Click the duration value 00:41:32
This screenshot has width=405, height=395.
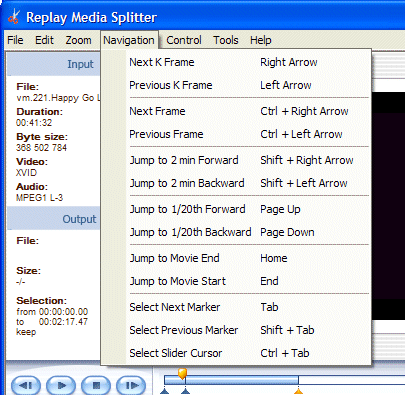tap(34, 123)
